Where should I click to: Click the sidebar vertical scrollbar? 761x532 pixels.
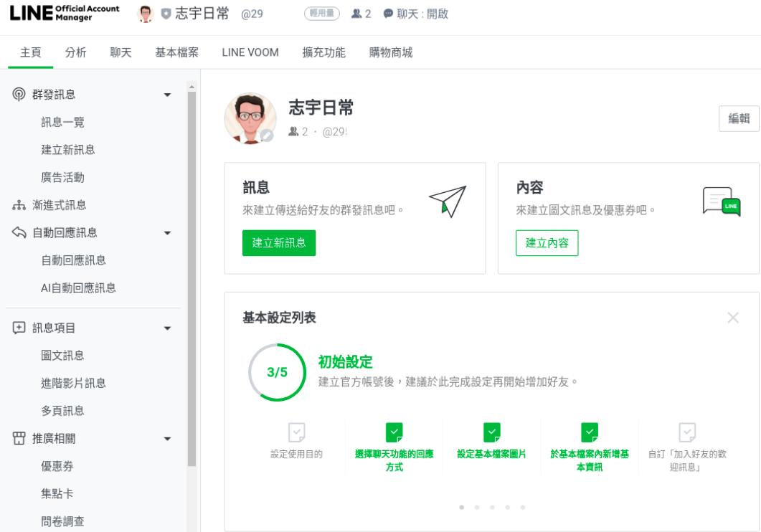192,279
